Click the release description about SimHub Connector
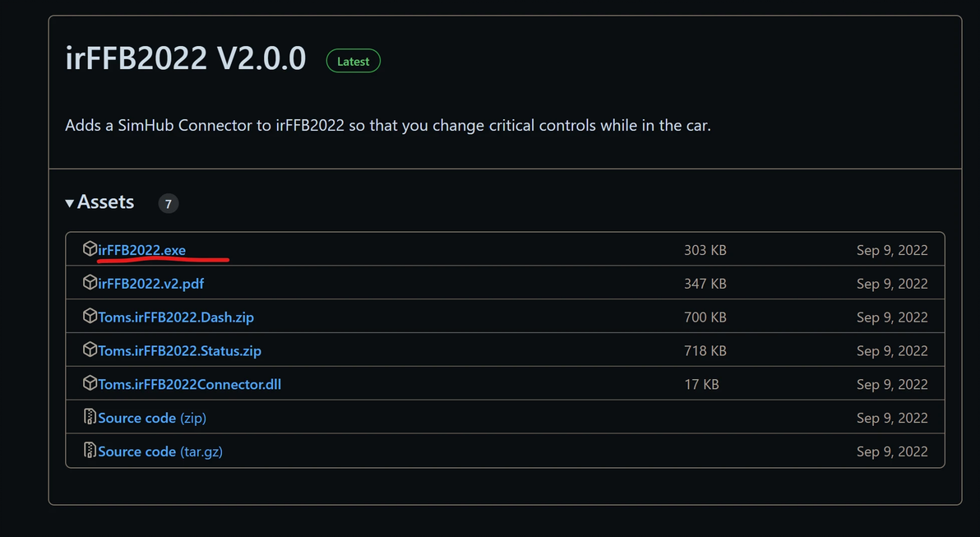The height and width of the screenshot is (537, 980). point(387,126)
